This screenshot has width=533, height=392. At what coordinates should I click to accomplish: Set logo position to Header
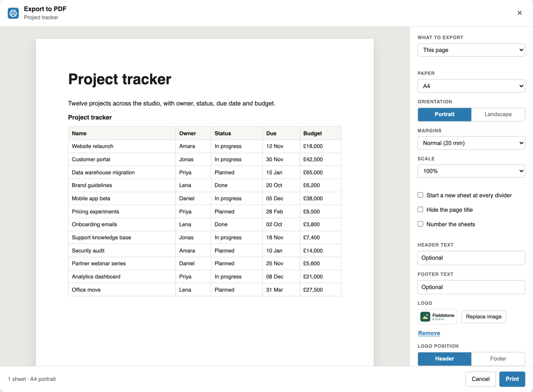(444, 359)
